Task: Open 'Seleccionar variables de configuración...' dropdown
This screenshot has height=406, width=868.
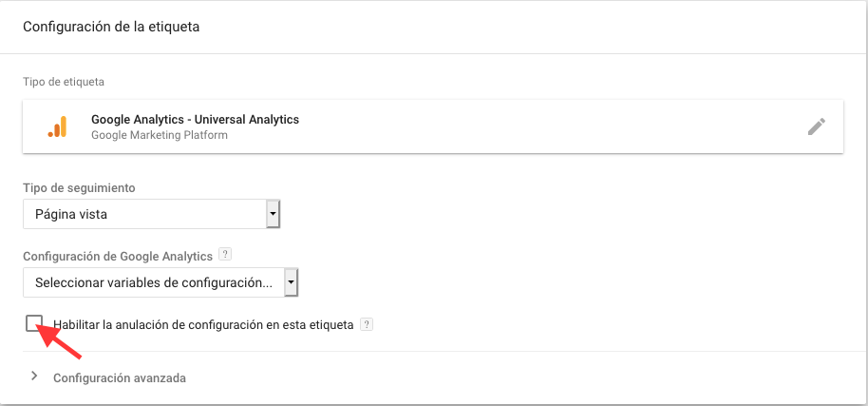Action: (x=160, y=283)
